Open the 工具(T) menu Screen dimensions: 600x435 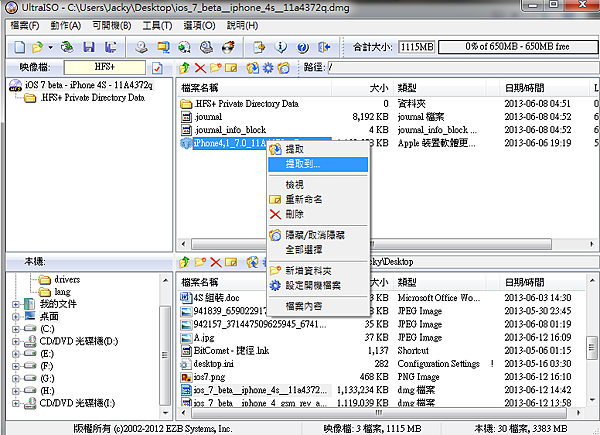[157, 26]
